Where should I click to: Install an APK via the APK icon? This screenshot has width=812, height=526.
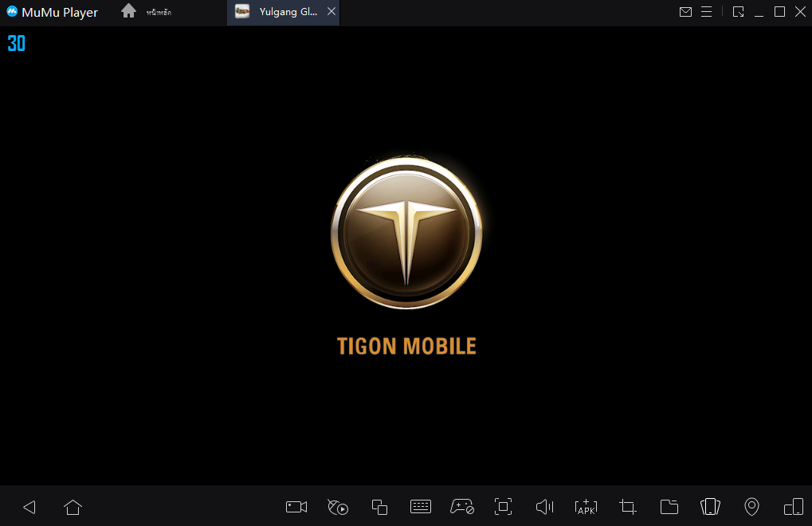[x=586, y=507]
